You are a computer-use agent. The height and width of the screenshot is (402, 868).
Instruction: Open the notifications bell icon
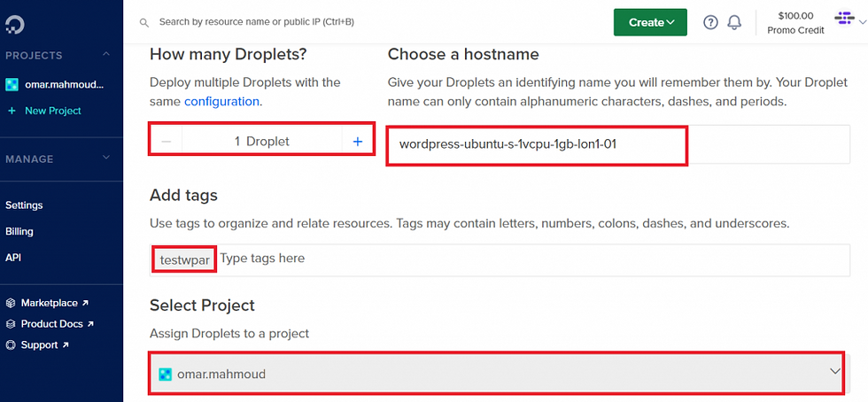(x=734, y=22)
